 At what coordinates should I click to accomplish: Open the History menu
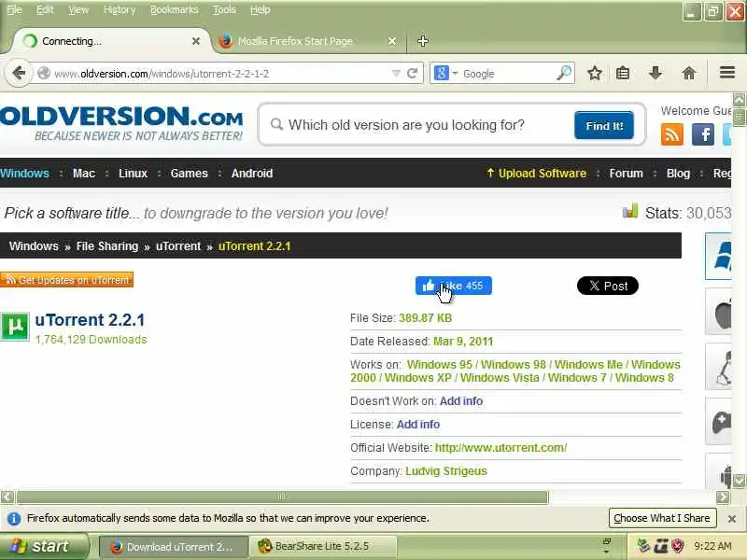click(x=120, y=9)
